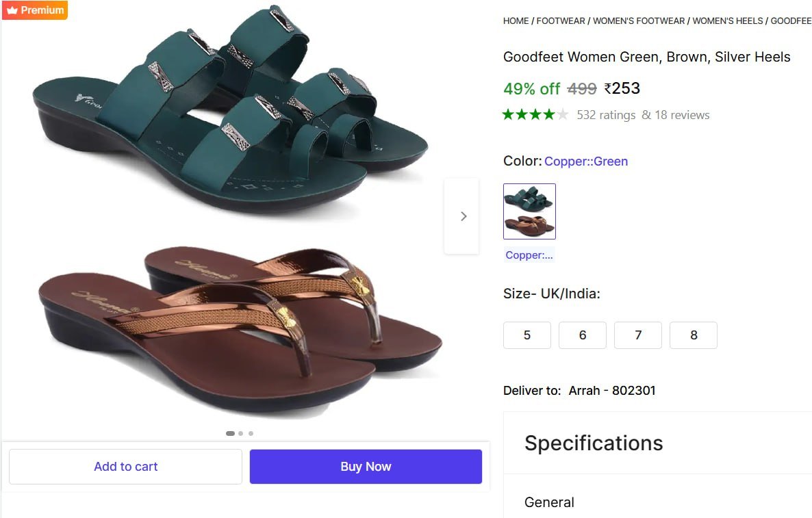
Task: Go to third image carousel dot
Action: (251, 433)
